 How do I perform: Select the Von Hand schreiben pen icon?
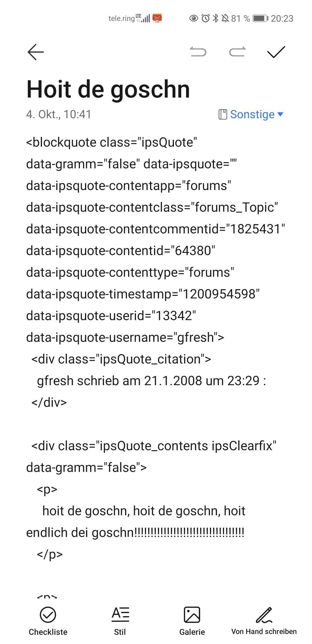pos(264,615)
